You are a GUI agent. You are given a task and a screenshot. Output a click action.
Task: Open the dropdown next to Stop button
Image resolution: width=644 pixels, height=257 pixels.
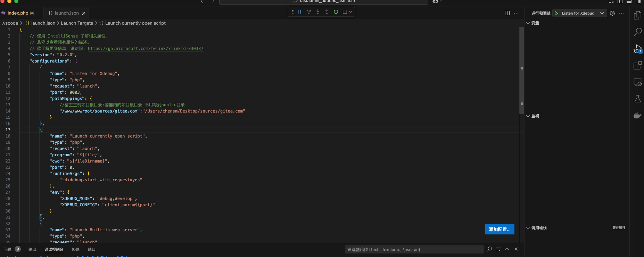(x=350, y=12)
